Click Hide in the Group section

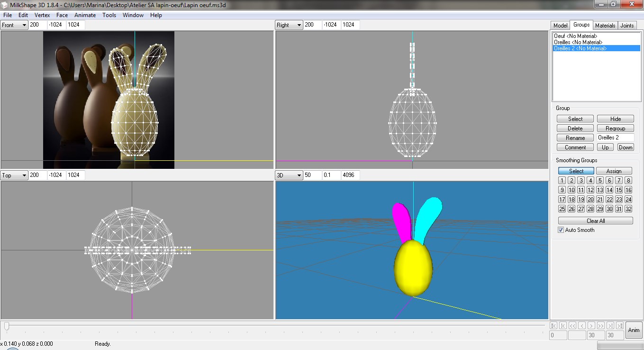615,119
